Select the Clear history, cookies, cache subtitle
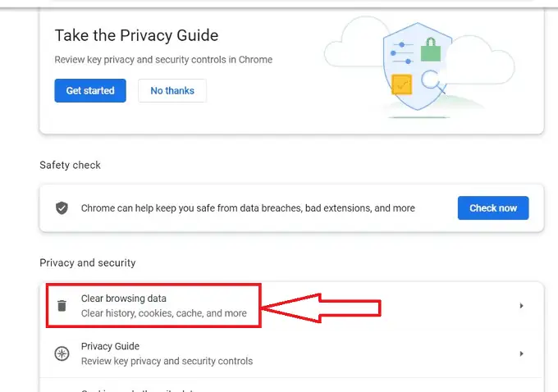Viewport: 558px width, 392px height. [164, 313]
